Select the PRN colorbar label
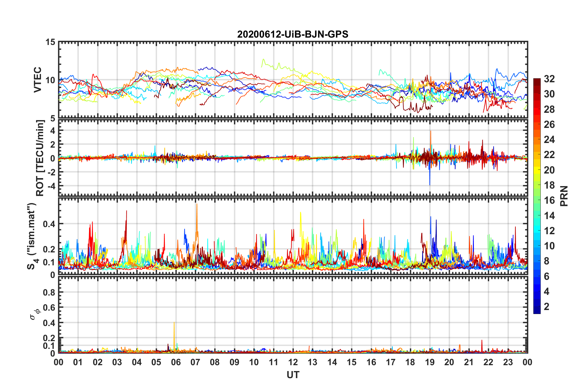586x392 pixels. point(564,196)
